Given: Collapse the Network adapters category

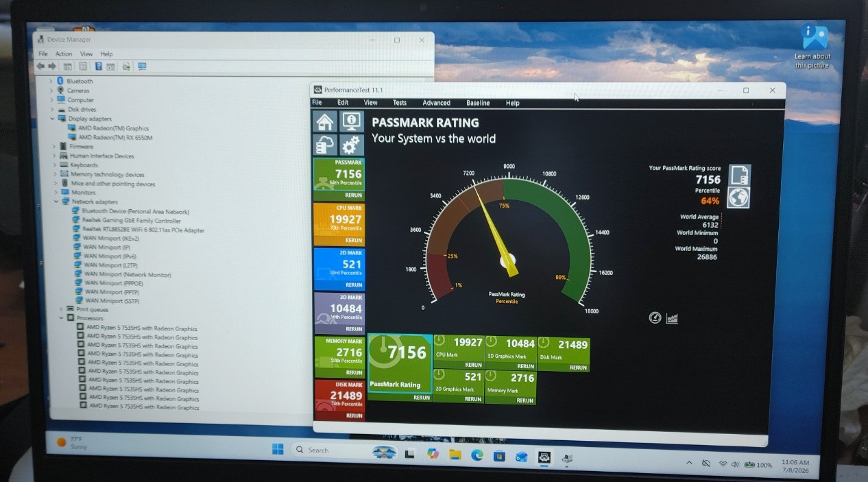Looking at the screenshot, I should [x=56, y=202].
